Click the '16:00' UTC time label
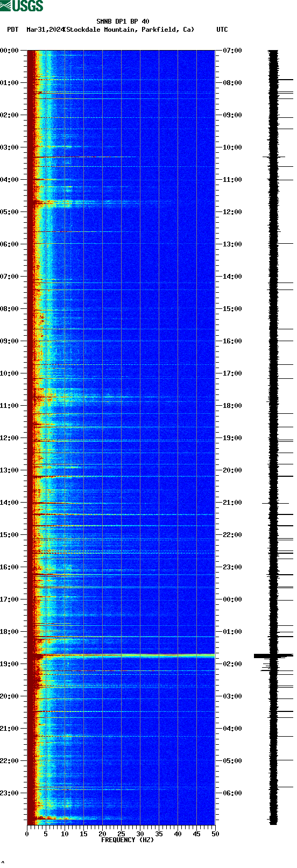This screenshot has height=868, width=297. [x=232, y=341]
